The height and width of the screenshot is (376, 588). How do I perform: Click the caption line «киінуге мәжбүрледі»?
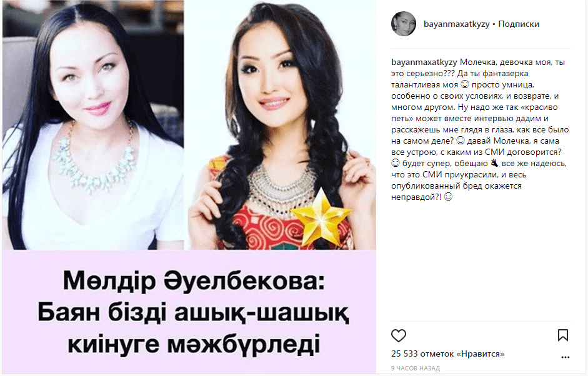coord(194,344)
